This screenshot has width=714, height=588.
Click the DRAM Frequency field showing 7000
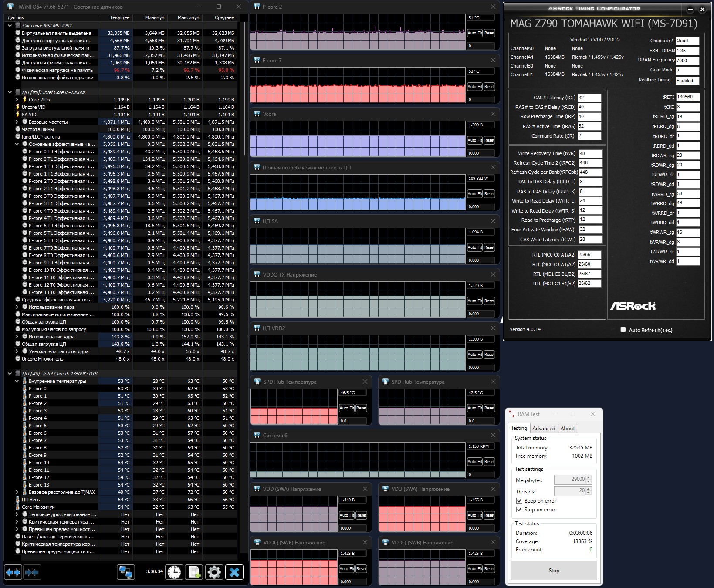[x=687, y=61]
